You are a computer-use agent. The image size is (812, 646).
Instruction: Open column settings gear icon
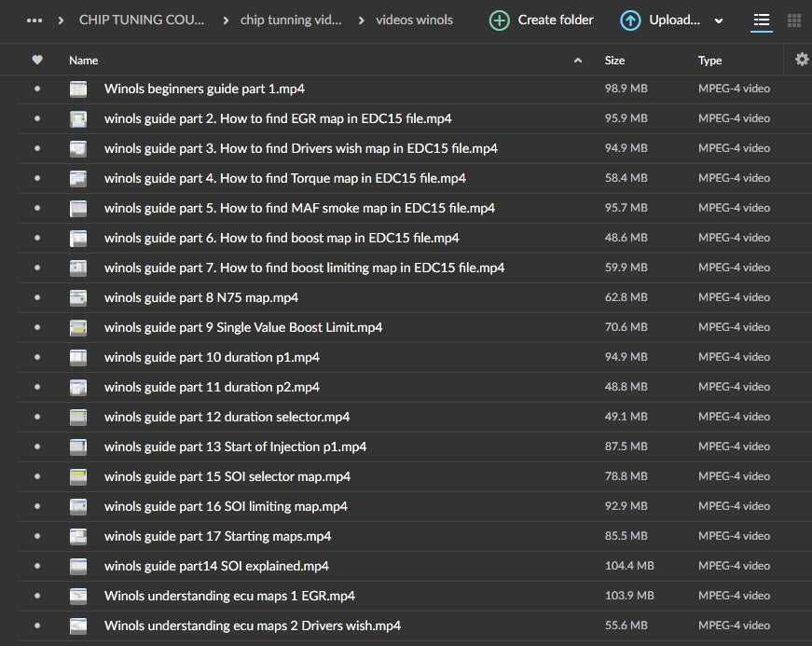(x=802, y=60)
